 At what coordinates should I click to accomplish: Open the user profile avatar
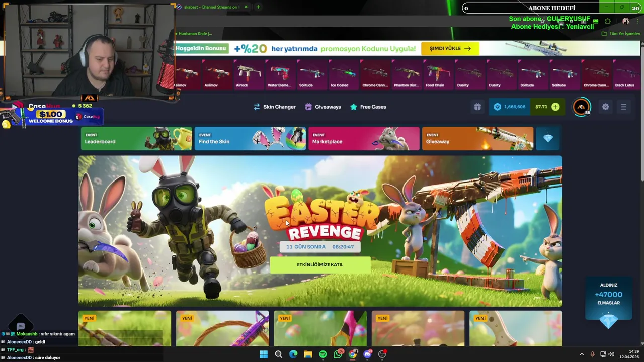tap(582, 107)
